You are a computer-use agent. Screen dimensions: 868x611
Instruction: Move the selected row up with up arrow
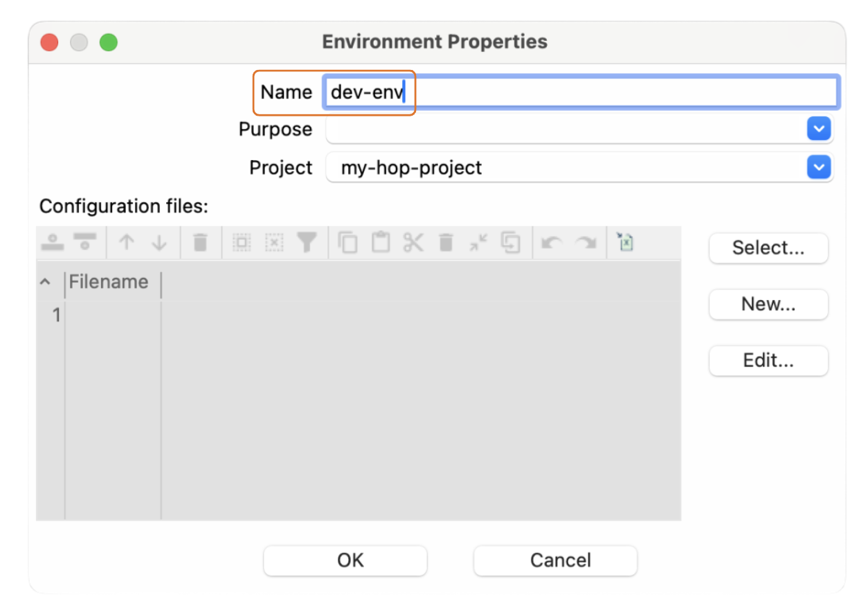126,243
